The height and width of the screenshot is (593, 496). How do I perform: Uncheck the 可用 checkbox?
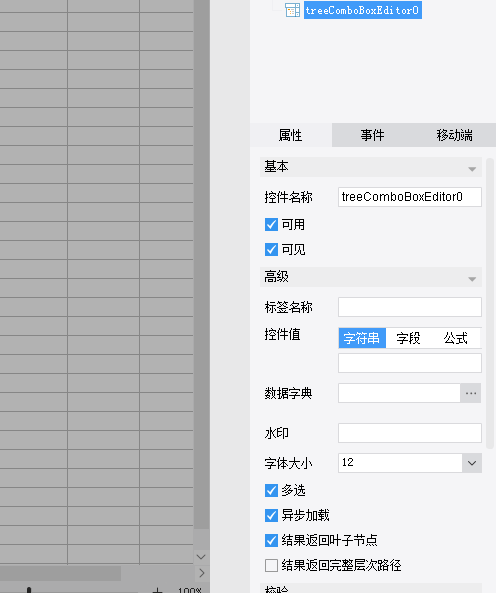(x=271, y=225)
